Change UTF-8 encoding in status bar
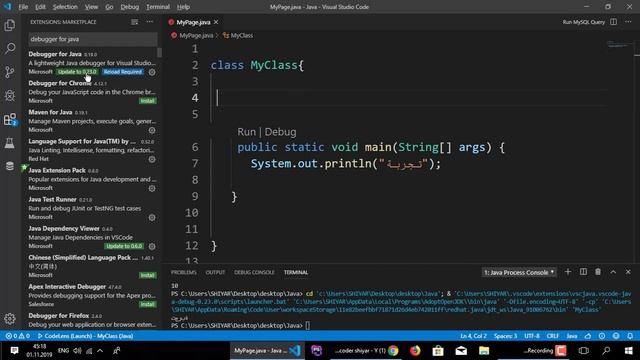 [531, 336]
